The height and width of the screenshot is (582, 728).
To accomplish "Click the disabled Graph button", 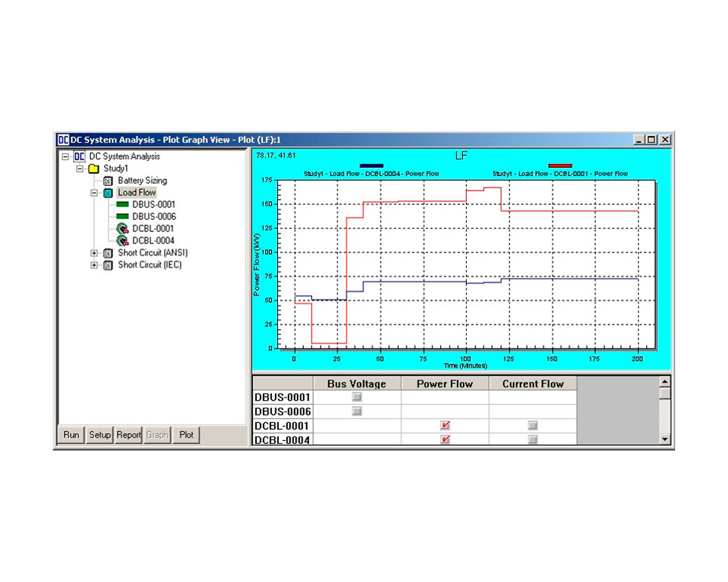I will point(157,435).
